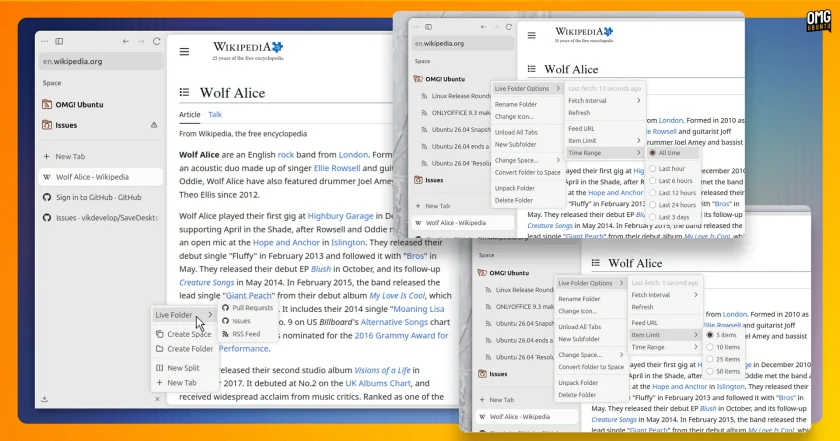Click the X icon at bottom of left sidebar
The height and width of the screenshot is (441, 840).
157,399
